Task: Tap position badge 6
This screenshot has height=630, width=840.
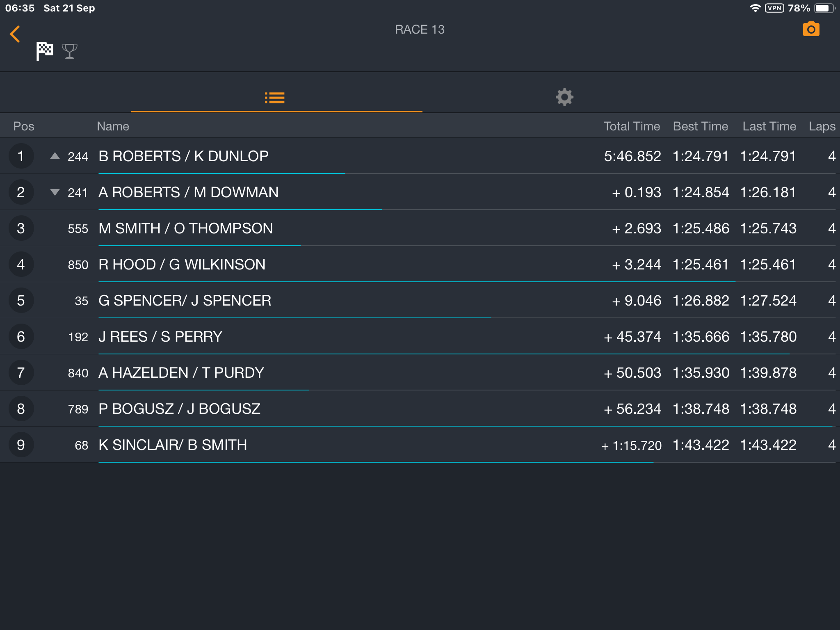Action: (x=21, y=337)
